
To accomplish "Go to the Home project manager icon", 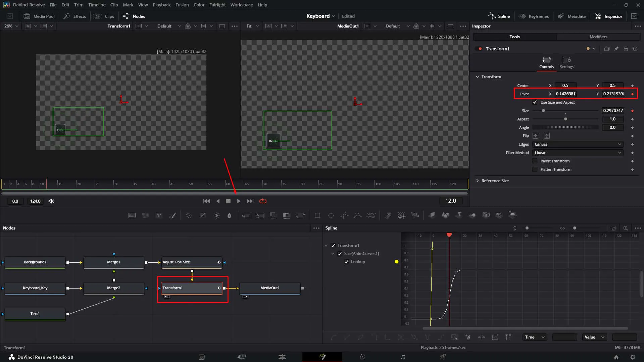I will (x=616, y=357).
